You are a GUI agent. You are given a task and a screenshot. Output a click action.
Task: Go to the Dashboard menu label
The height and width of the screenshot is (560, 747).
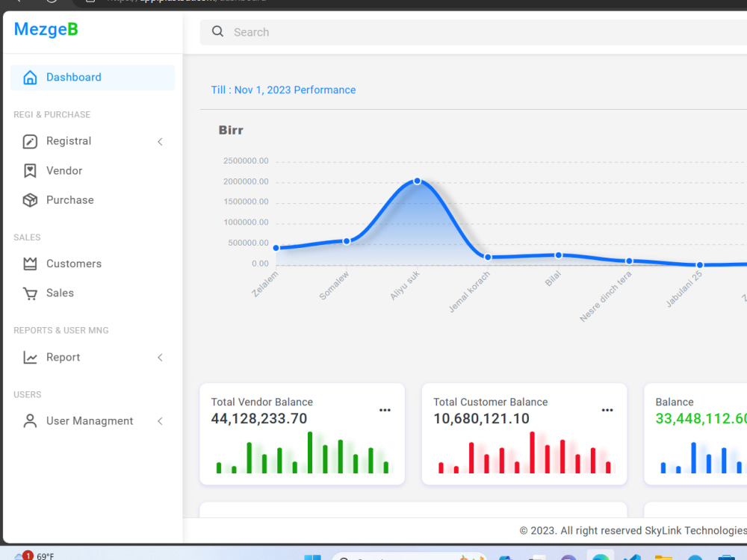point(74,77)
